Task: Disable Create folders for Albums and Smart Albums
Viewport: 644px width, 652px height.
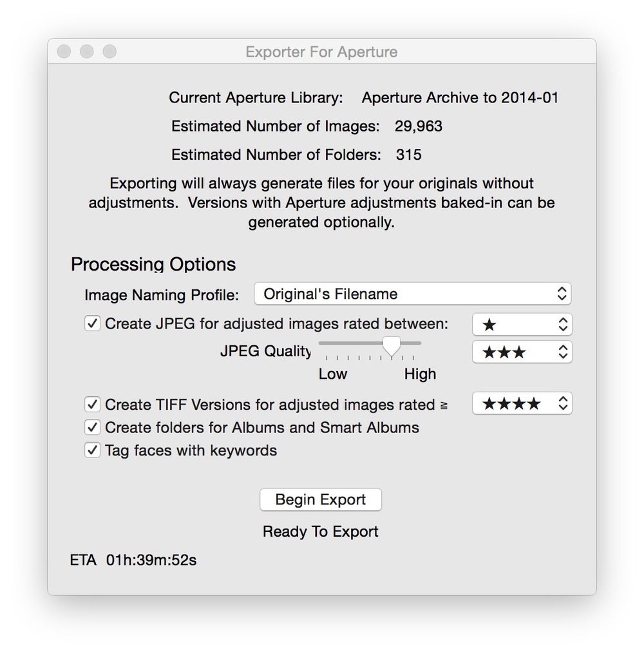Action: tap(92, 427)
